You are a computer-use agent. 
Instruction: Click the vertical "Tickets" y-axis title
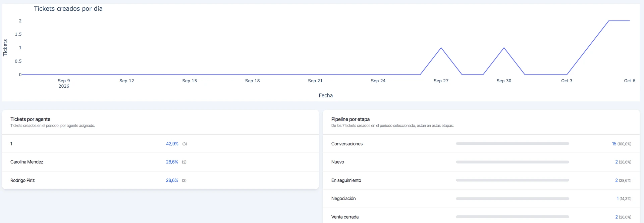coord(5,48)
